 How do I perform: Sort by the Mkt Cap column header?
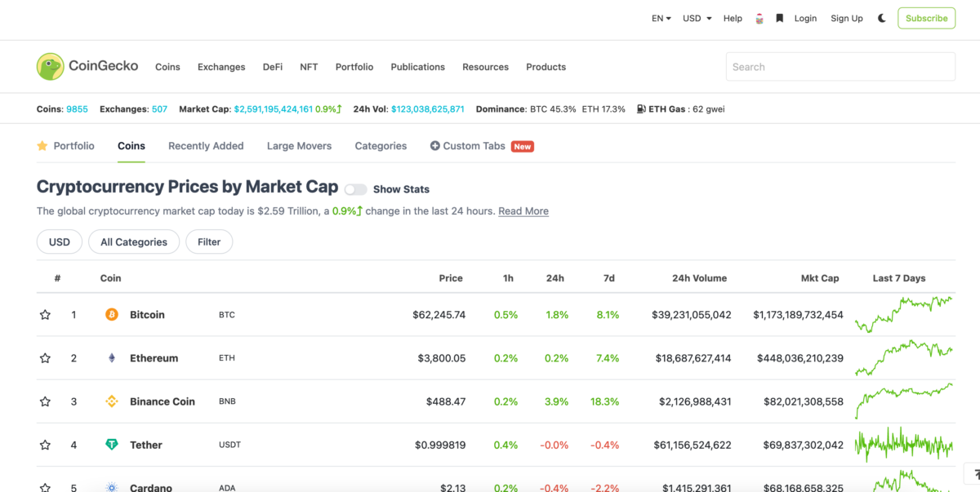pyautogui.click(x=820, y=278)
